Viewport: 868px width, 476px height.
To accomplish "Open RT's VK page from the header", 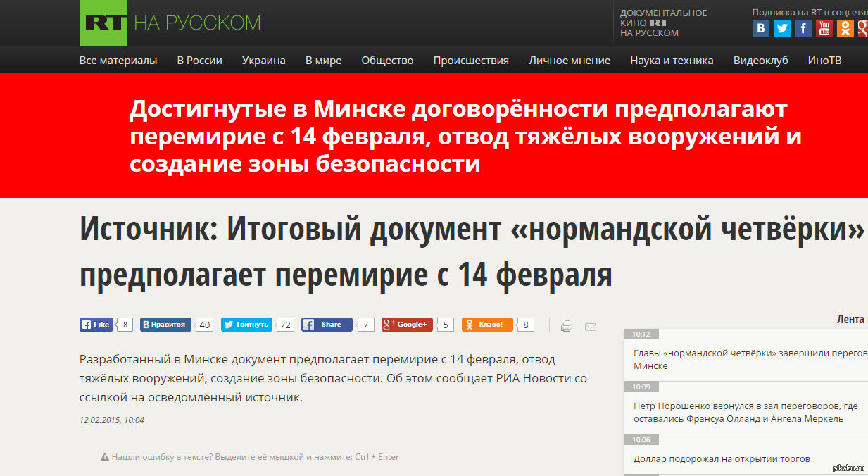I will tap(760, 28).
